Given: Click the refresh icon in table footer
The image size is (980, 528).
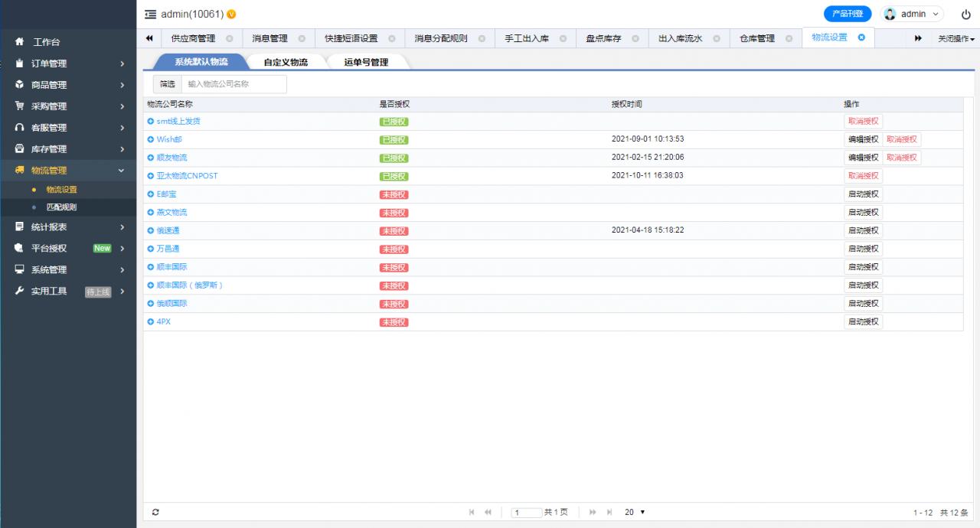Looking at the screenshot, I should click(x=155, y=512).
